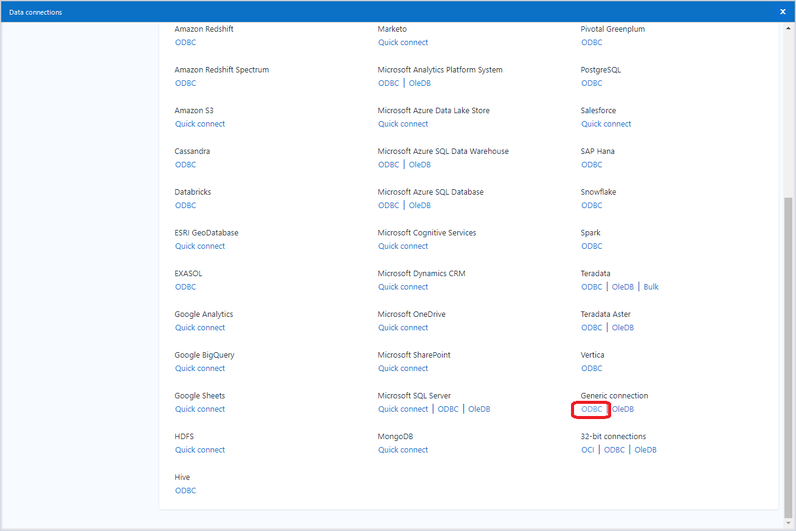
Task: Click Quick connect under Microsoft SQL Server
Action: (x=403, y=409)
